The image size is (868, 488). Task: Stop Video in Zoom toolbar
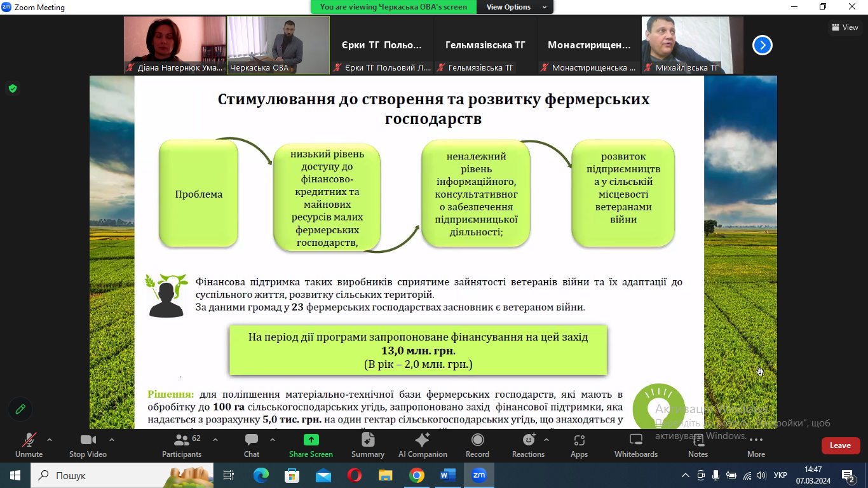[88, 445]
